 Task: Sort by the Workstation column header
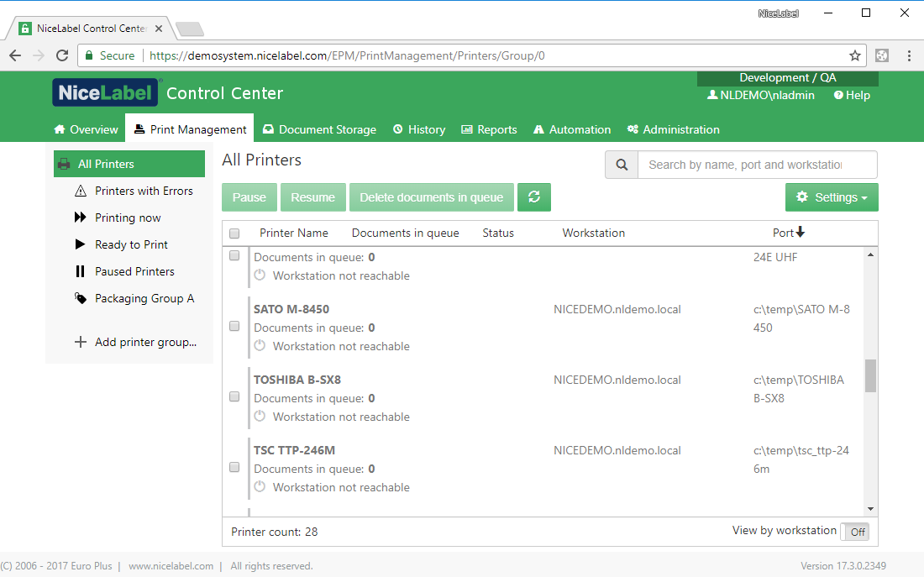[x=593, y=233]
